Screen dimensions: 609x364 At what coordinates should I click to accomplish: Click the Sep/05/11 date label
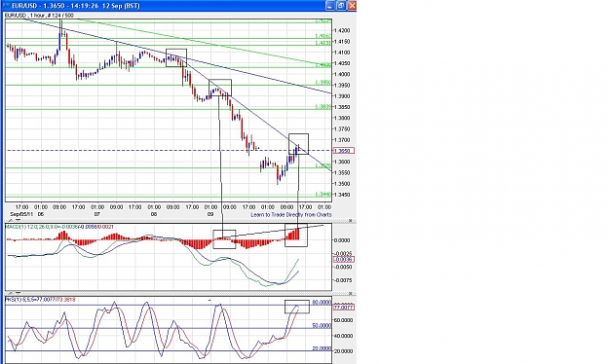(x=21, y=214)
